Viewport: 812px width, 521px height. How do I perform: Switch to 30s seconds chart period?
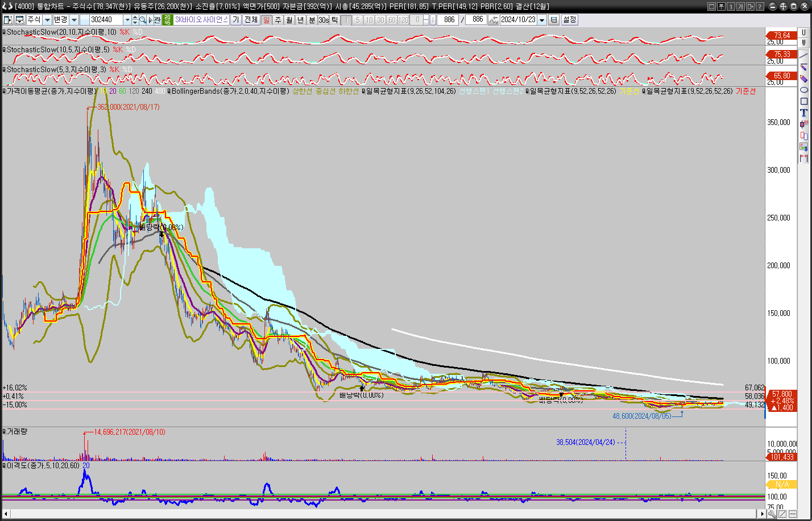pos(324,20)
